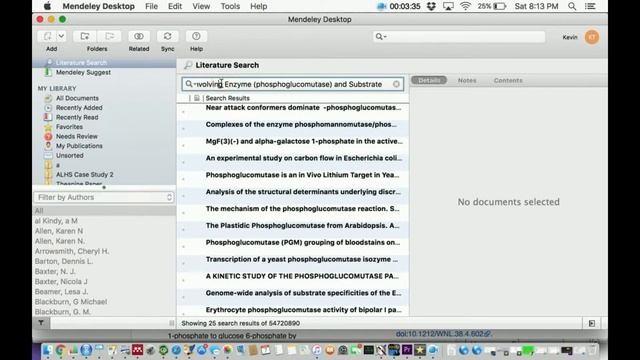Open the Help menu in the menu bar
The height and width of the screenshot is (360, 640).
pyautogui.click(x=258, y=6)
